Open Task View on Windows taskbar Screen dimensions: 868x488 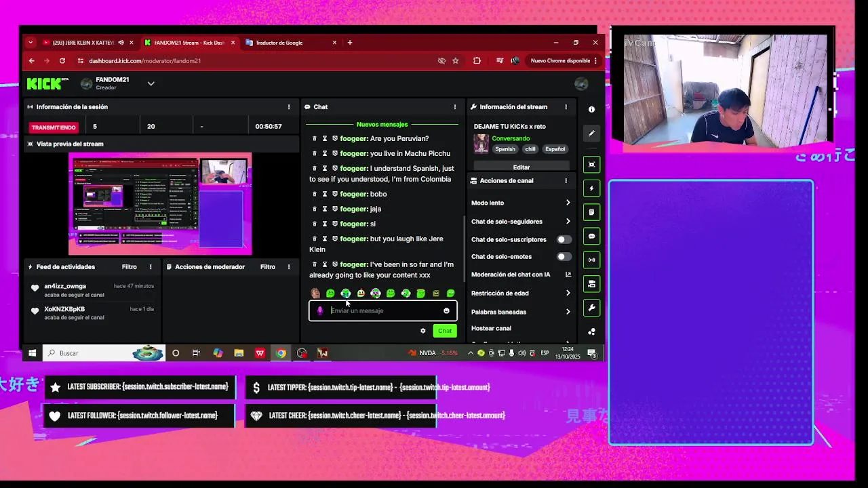[196, 353]
